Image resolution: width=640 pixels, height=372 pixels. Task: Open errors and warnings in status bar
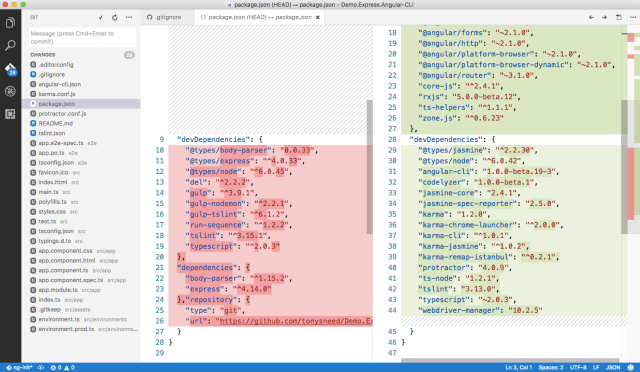pyautogui.click(x=62, y=368)
